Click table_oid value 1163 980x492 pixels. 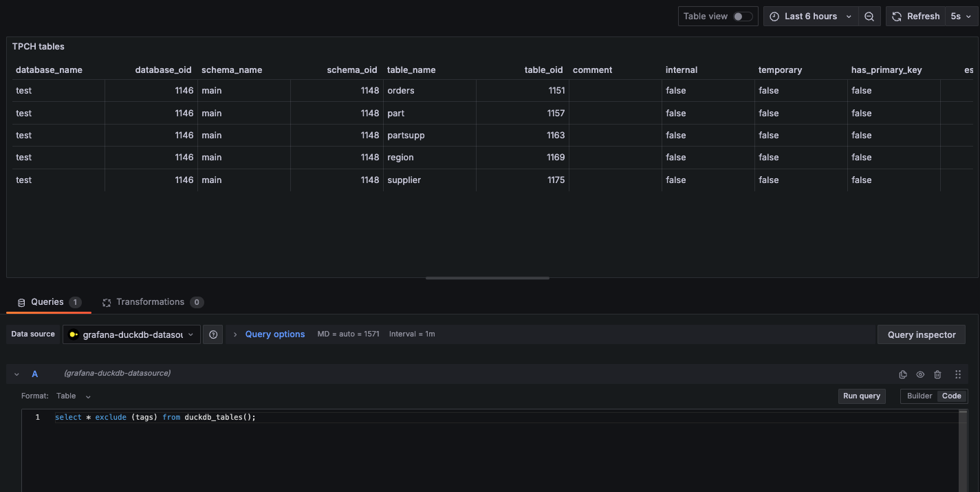click(556, 136)
